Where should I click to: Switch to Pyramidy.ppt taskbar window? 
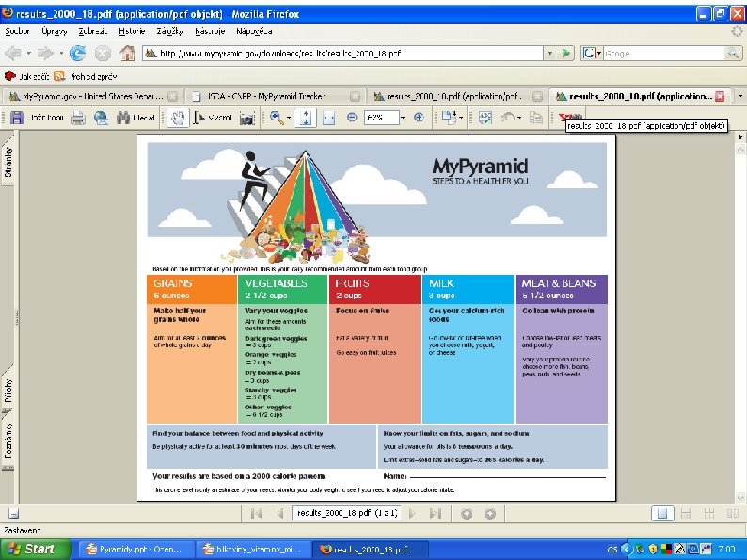click(x=135, y=550)
